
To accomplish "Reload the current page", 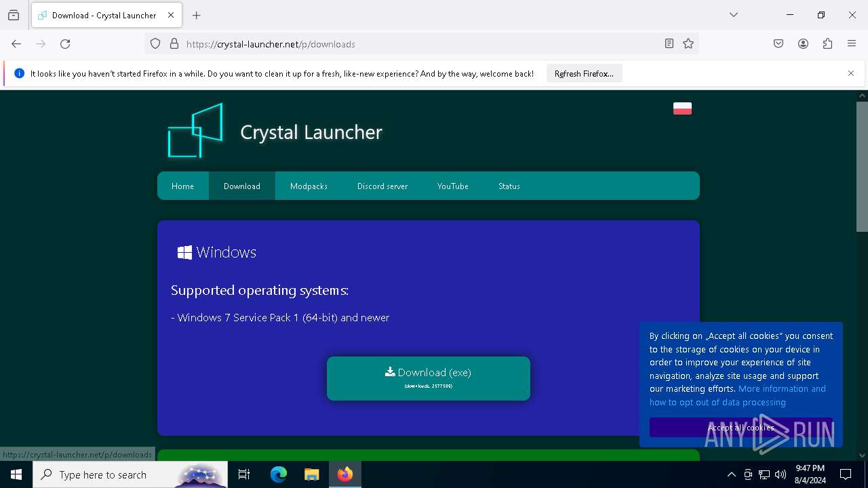I will tap(65, 44).
